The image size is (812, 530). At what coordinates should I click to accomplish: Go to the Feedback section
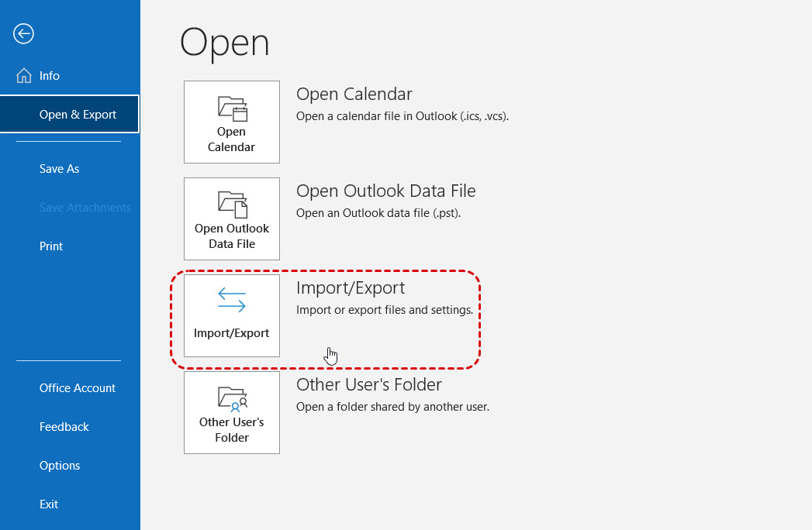pos(64,427)
